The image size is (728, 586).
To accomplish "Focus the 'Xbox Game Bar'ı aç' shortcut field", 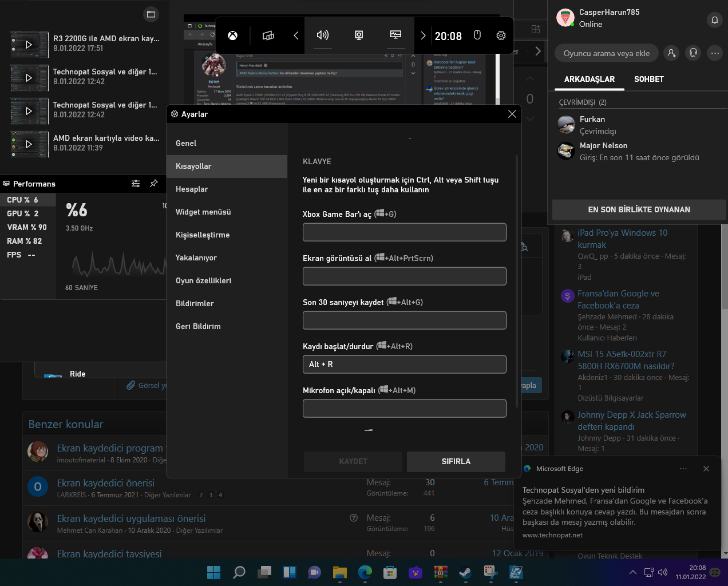I will pyautogui.click(x=405, y=232).
